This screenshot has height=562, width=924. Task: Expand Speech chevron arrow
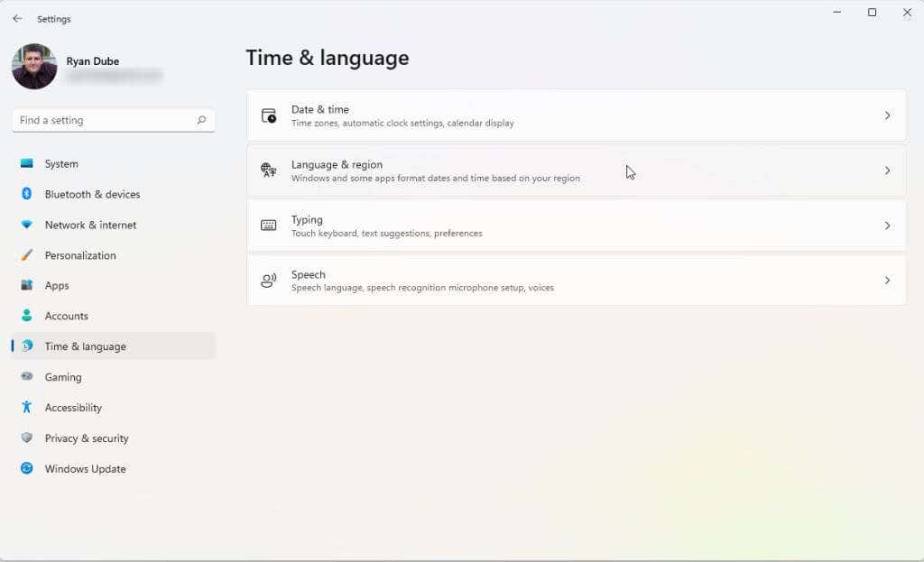888,281
